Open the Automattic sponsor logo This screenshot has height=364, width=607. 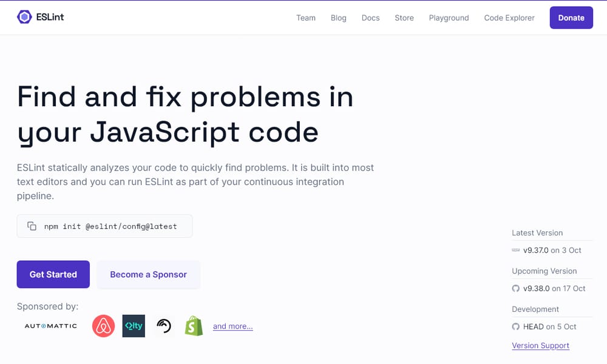click(51, 326)
